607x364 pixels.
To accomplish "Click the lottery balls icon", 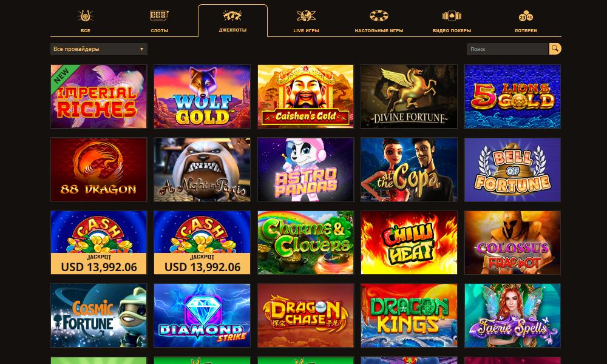I will tap(526, 16).
